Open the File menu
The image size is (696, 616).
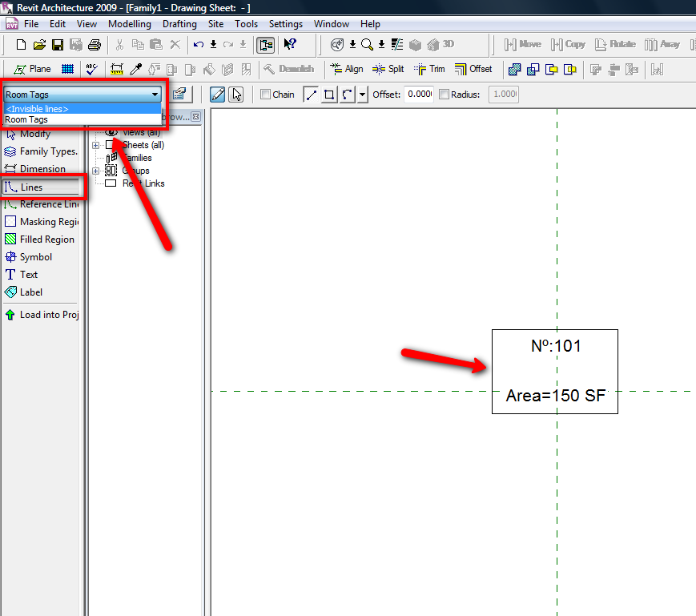point(31,24)
